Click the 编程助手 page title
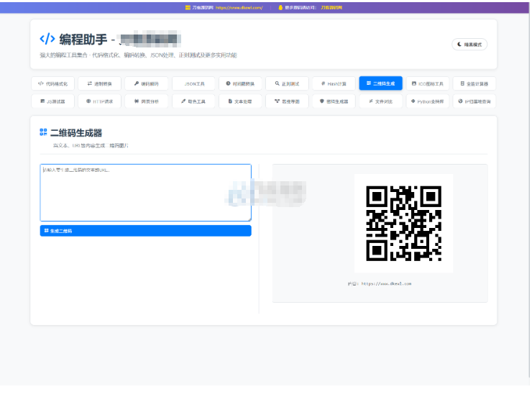Viewport: 532px width, 402px height. tap(83, 40)
